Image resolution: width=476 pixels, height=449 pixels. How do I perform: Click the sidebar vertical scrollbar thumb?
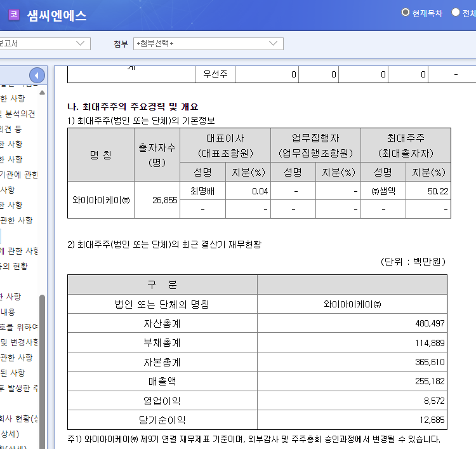[42, 372]
